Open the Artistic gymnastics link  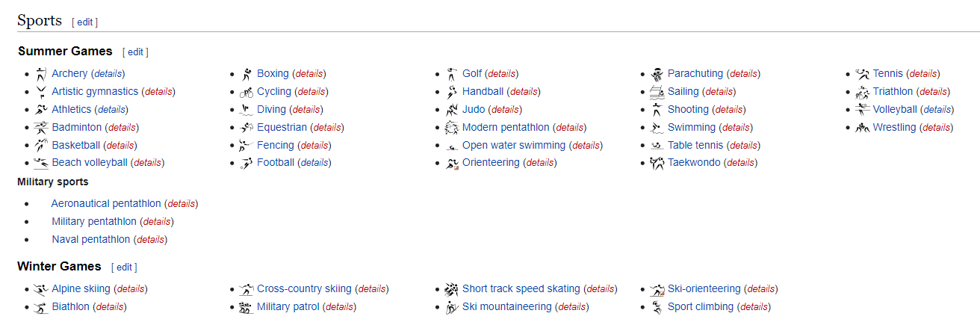[95, 92]
